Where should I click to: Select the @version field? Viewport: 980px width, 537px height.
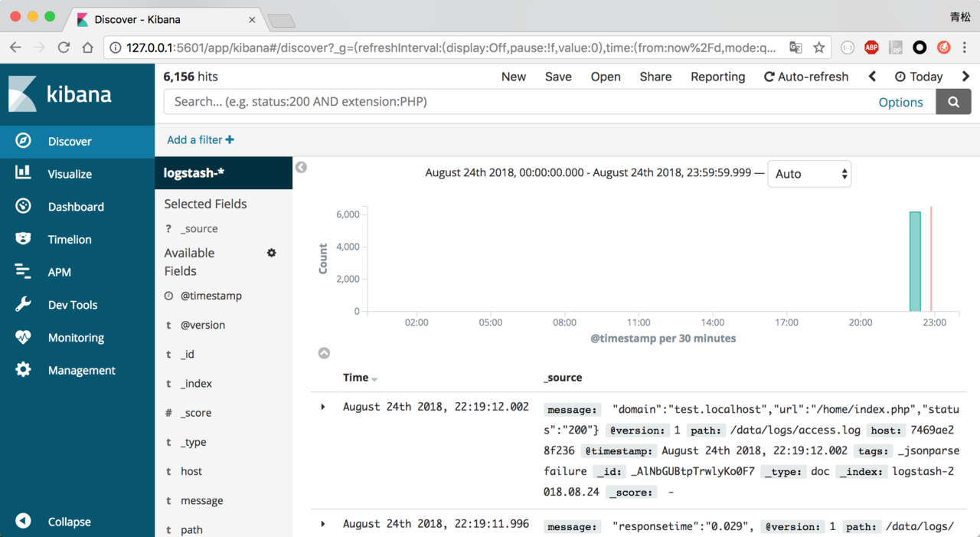(203, 325)
